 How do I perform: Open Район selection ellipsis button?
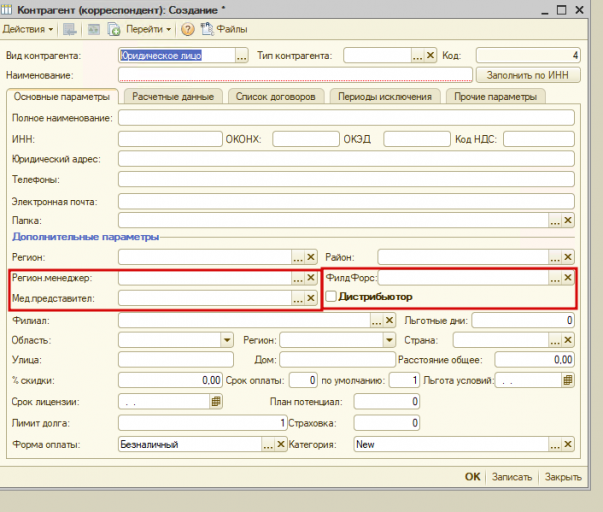[555, 257]
